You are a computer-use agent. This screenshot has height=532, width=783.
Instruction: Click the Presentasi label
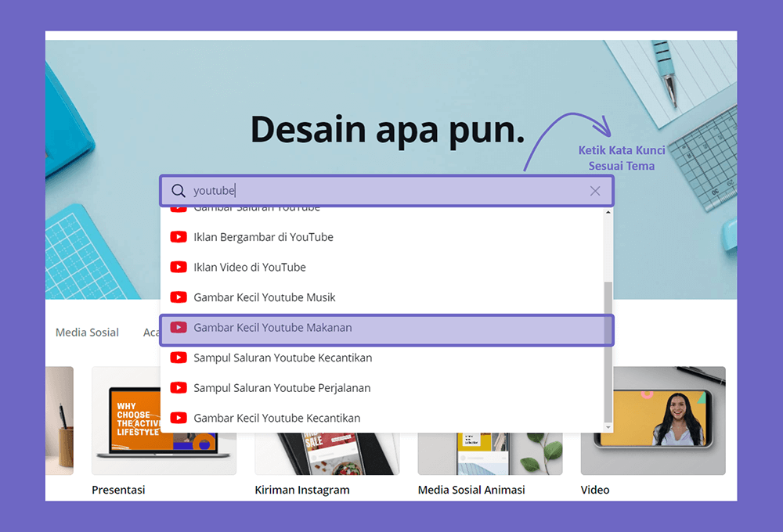[118, 490]
